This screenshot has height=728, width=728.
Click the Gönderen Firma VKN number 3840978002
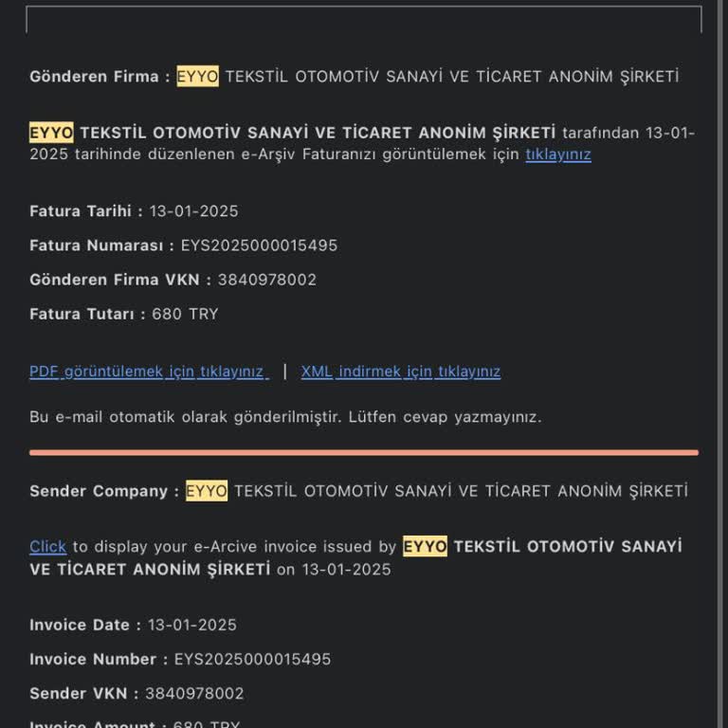click(267, 280)
